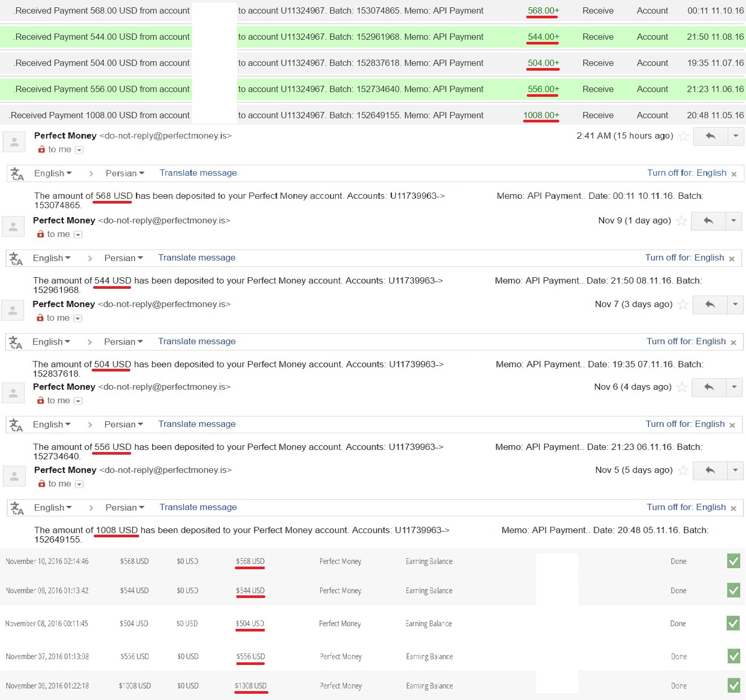Image resolution: width=746 pixels, height=700 pixels.
Task: Star the 568 USD deposit email
Action: [x=683, y=137]
